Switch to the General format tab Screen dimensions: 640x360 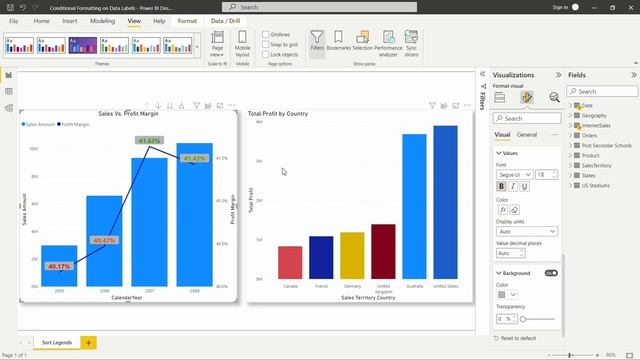pos(527,135)
